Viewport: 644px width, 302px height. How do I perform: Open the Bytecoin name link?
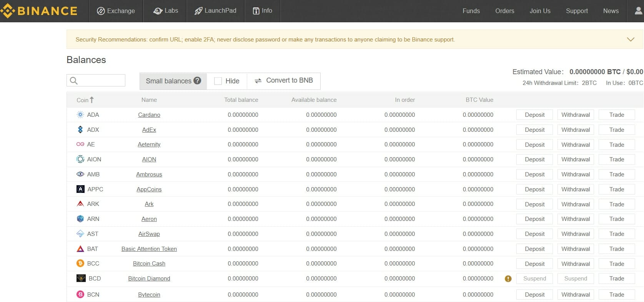point(149,294)
